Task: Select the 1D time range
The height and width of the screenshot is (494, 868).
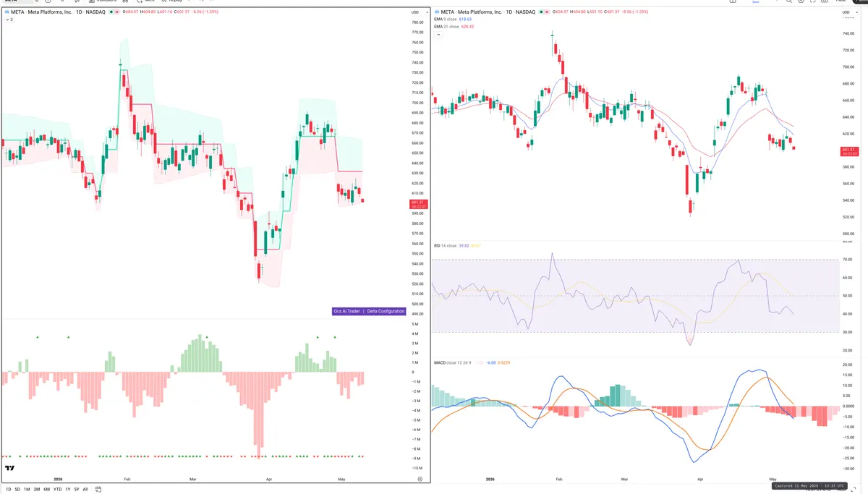Action: click(x=9, y=490)
